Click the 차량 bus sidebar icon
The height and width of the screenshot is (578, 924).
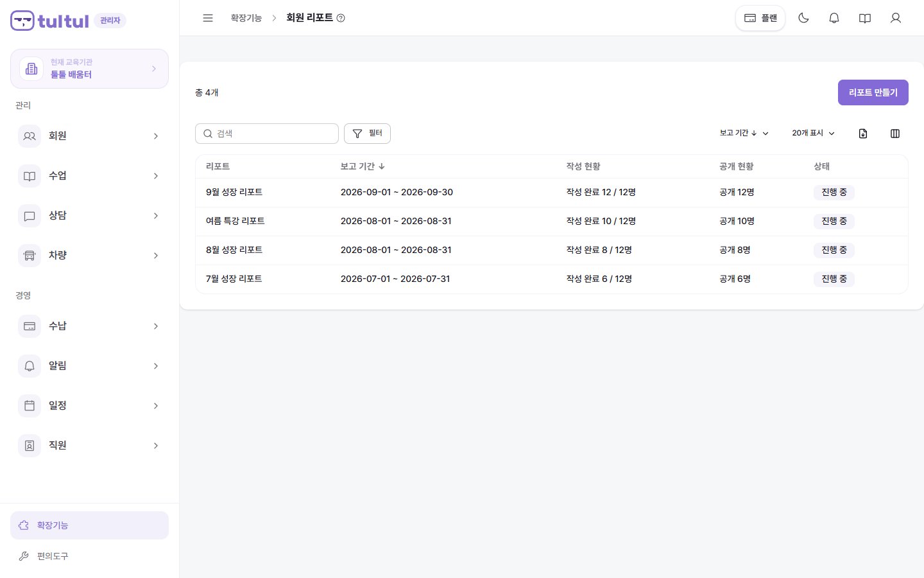pos(30,256)
